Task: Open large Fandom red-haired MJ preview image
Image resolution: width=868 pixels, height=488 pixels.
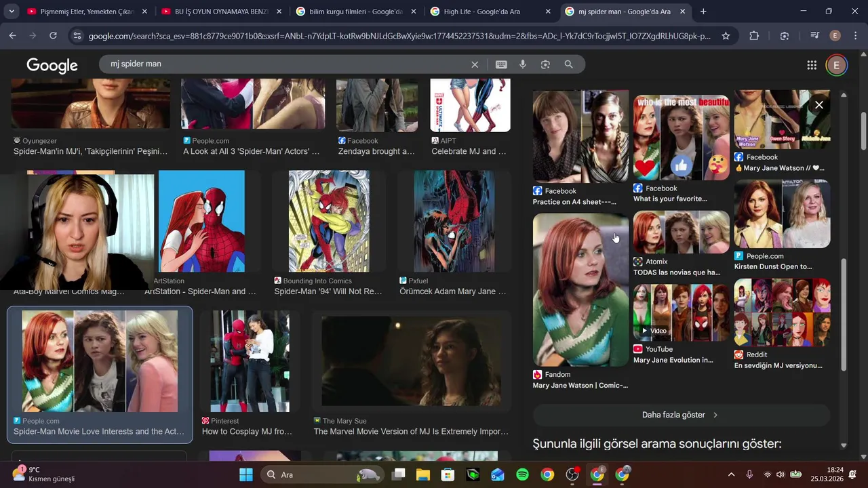Action: [x=580, y=290]
